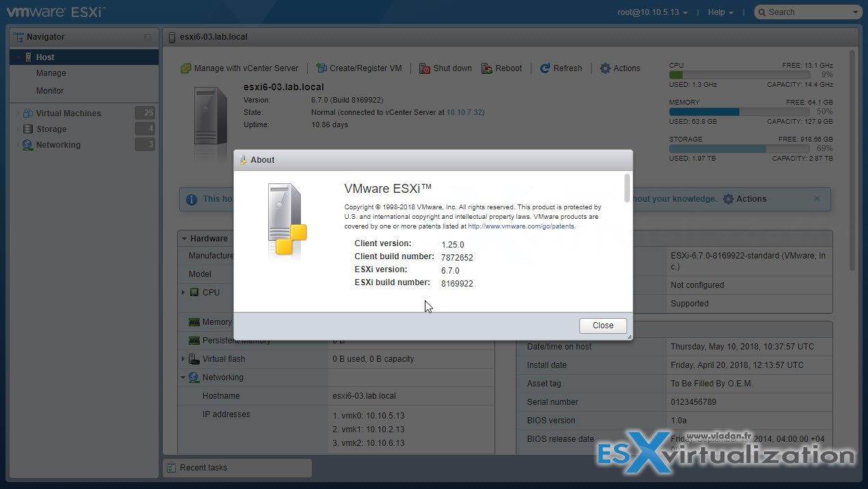868x489 pixels.
Task: Click the Actions gear in the notification banner
Action: click(x=728, y=199)
